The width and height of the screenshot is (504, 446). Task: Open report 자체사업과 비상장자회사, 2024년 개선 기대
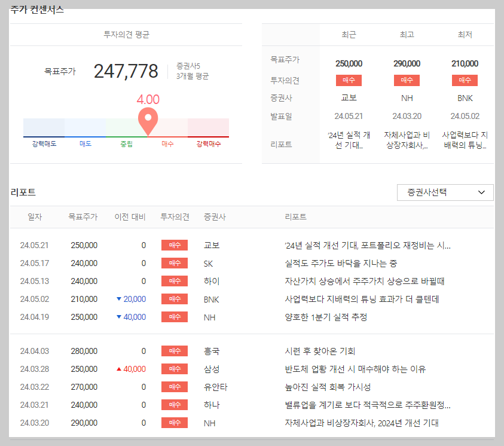pos(362,423)
